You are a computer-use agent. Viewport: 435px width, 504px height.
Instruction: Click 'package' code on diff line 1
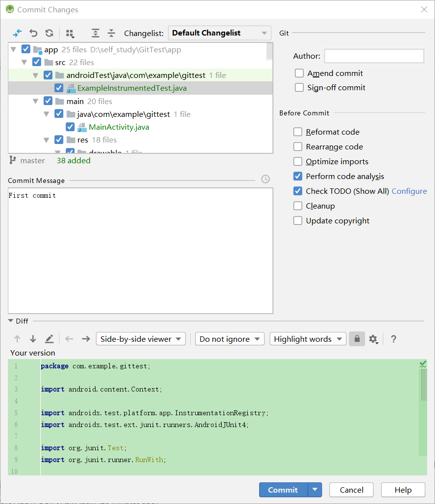coord(55,366)
